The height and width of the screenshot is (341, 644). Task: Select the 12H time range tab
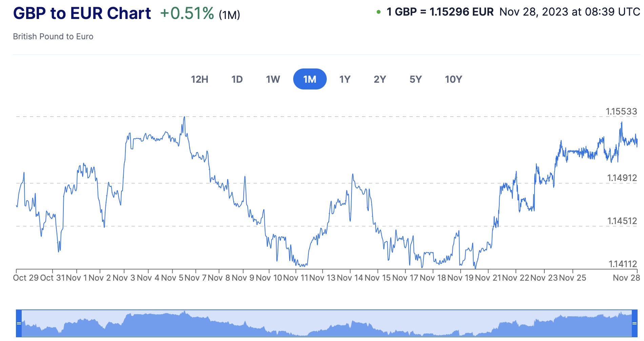coord(200,79)
